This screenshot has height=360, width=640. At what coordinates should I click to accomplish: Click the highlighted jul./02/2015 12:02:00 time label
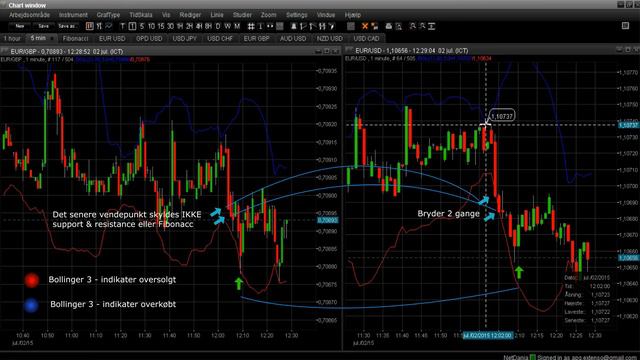point(487,336)
